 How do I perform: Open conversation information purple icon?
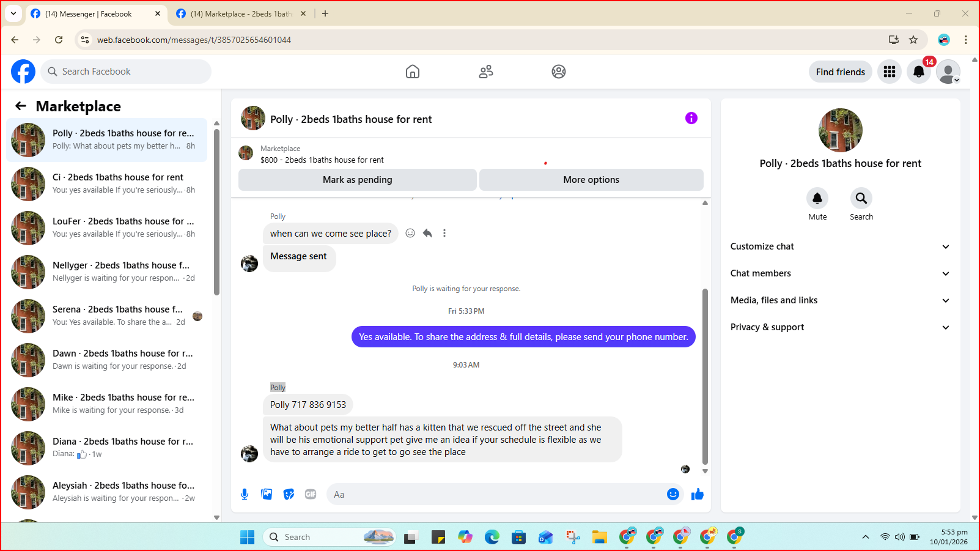691,118
